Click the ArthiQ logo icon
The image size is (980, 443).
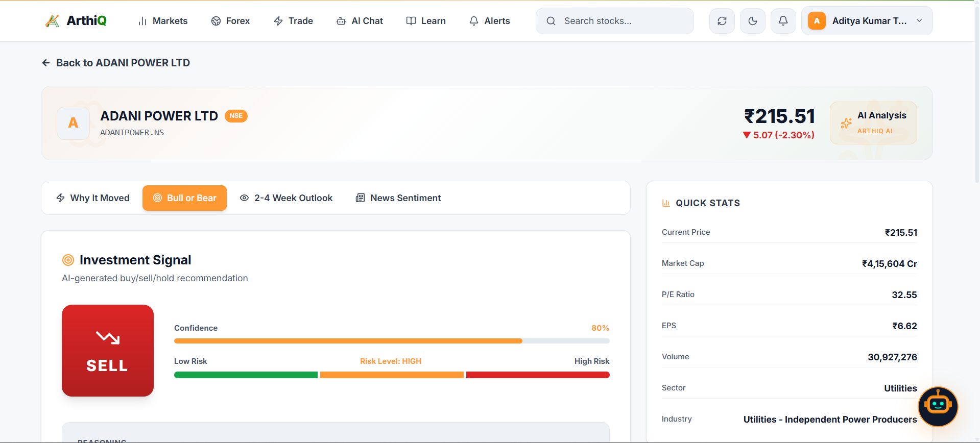pos(52,21)
